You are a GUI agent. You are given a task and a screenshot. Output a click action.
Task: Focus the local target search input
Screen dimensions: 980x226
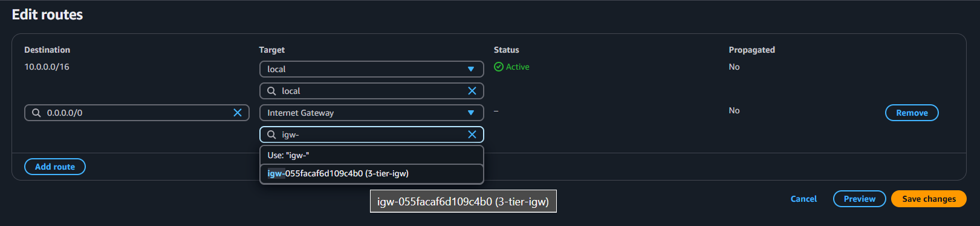point(372,91)
